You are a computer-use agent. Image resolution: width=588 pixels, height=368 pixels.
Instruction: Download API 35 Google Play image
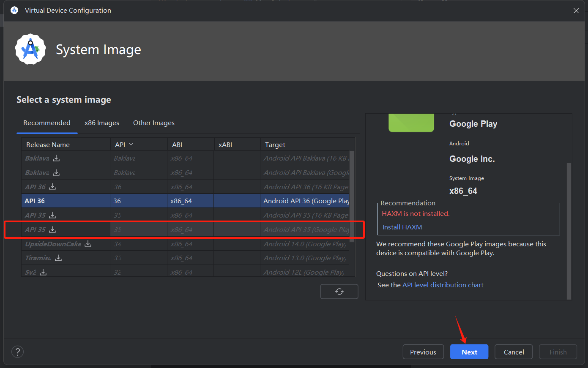click(x=52, y=229)
